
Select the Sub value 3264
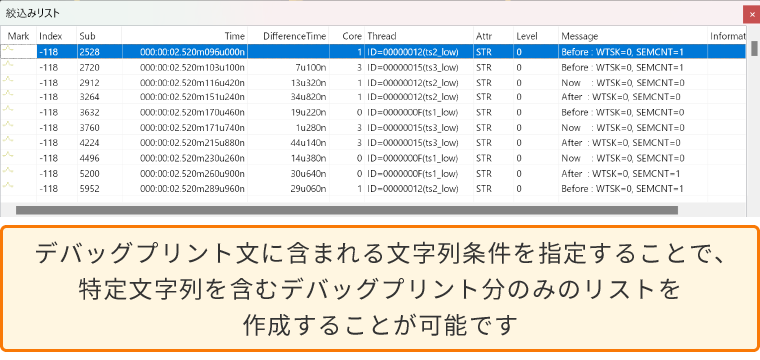pyautogui.click(x=90, y=97)
